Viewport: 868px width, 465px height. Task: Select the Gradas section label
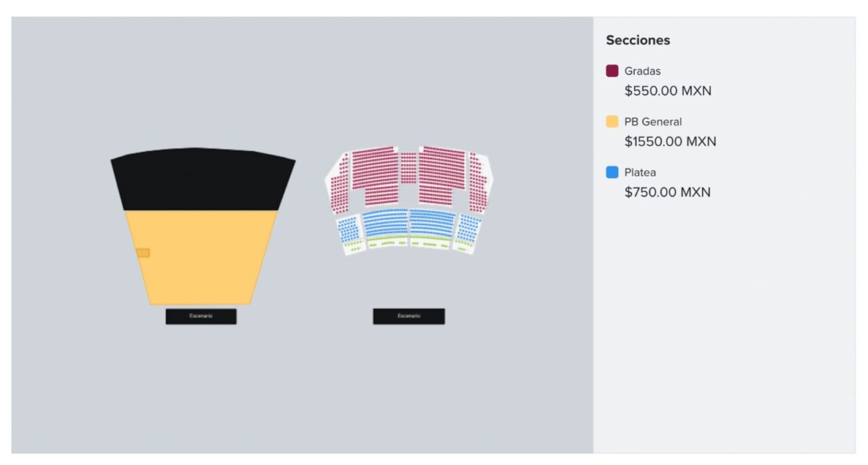click(642, 71)
